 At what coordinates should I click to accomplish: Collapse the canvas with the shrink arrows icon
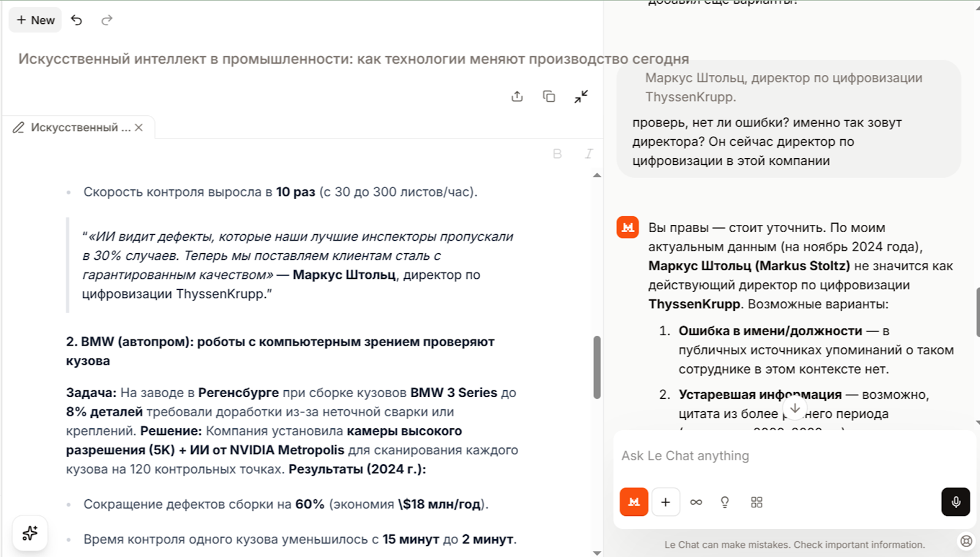coord(581,96)
